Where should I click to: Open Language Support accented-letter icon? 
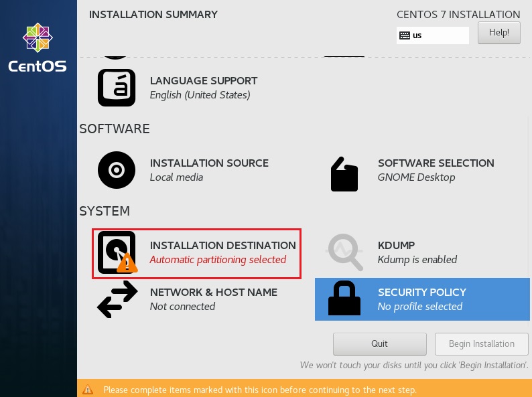tap(117, 88)
